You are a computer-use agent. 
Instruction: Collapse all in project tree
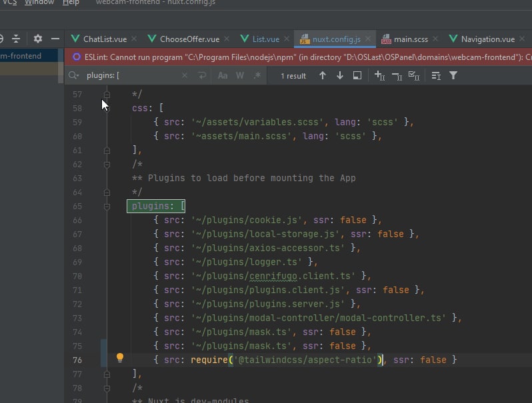tap(16, 39)
